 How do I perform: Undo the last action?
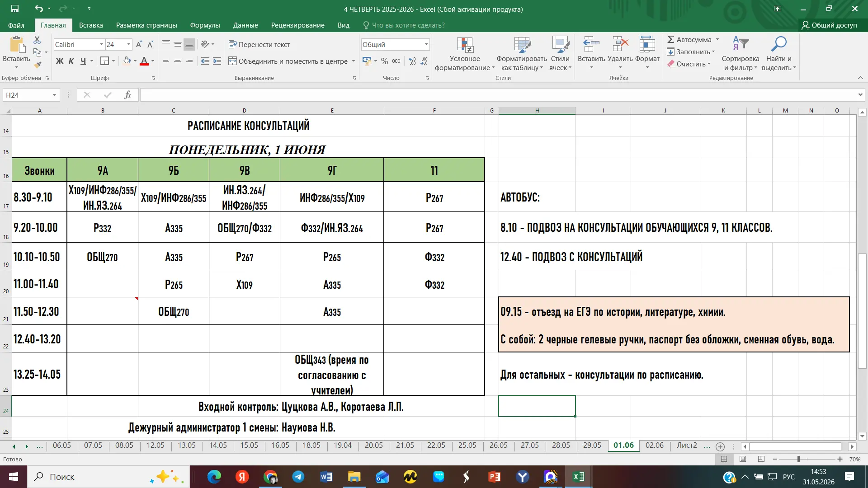(39, 9)
